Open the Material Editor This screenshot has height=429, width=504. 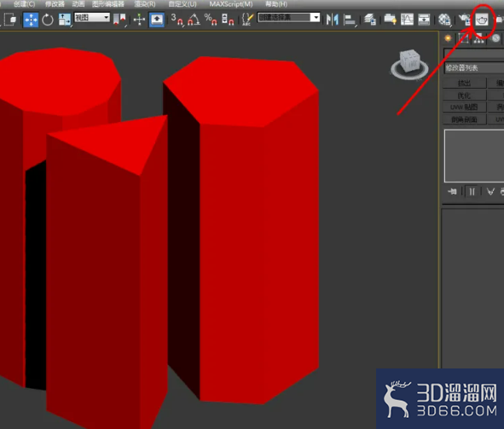coord(444,20)
